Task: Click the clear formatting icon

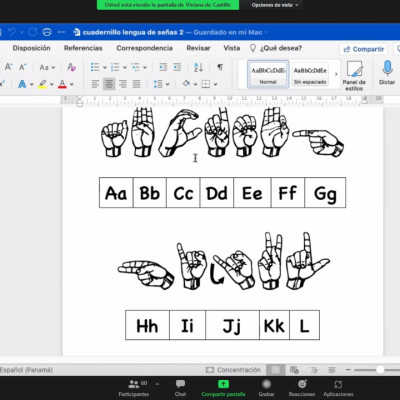Action: [71, 67]
